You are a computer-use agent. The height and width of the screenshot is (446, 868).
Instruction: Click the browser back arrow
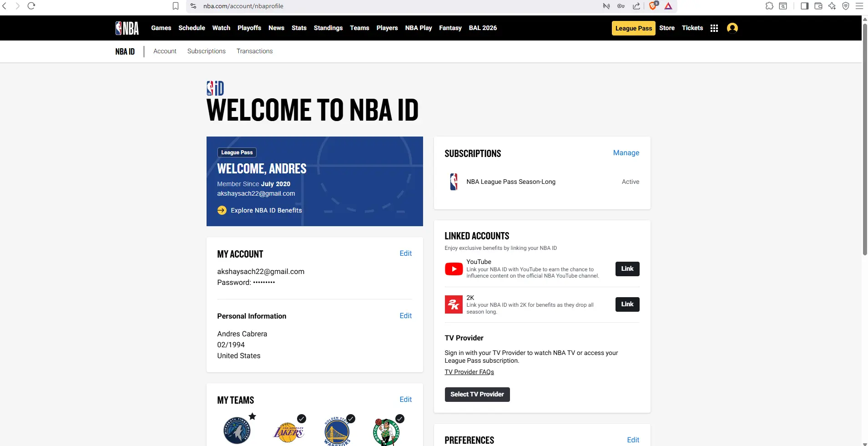5,6
